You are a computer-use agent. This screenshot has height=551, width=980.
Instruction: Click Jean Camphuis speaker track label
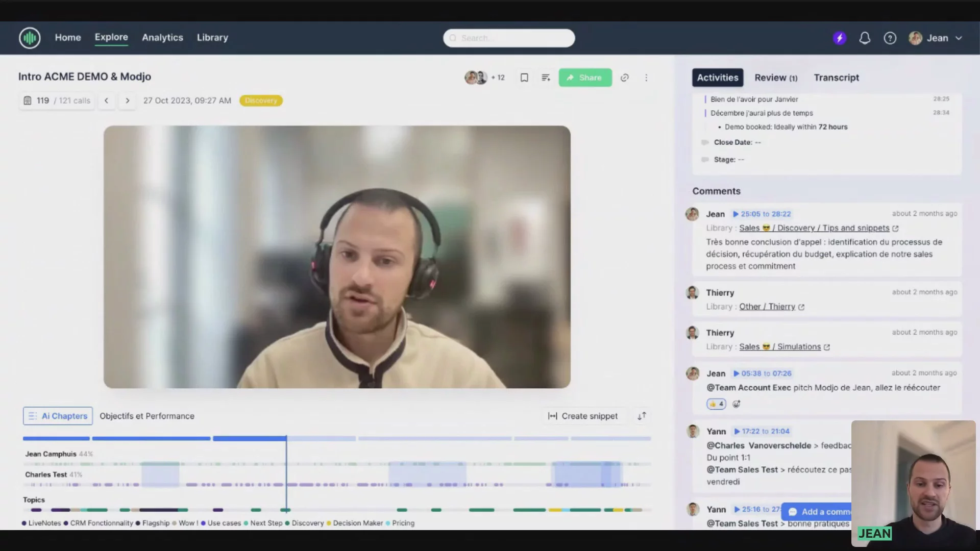51,454
